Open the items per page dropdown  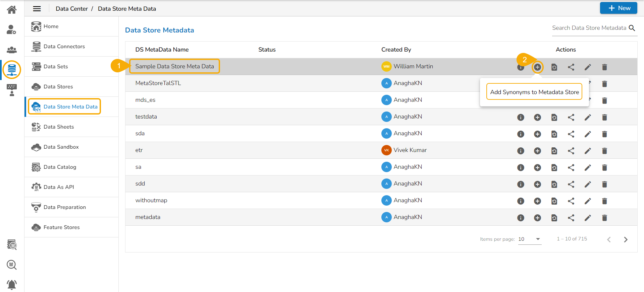pos(530,239)
